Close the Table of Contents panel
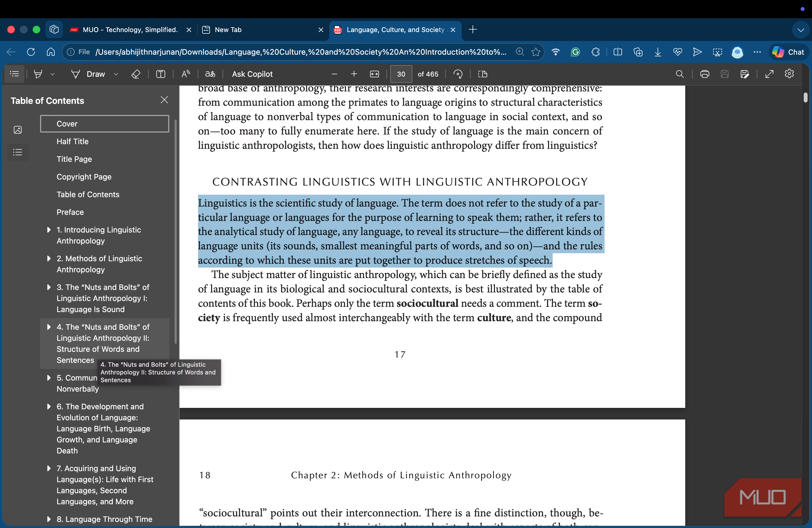812x528 pixels. click(164, 100)
